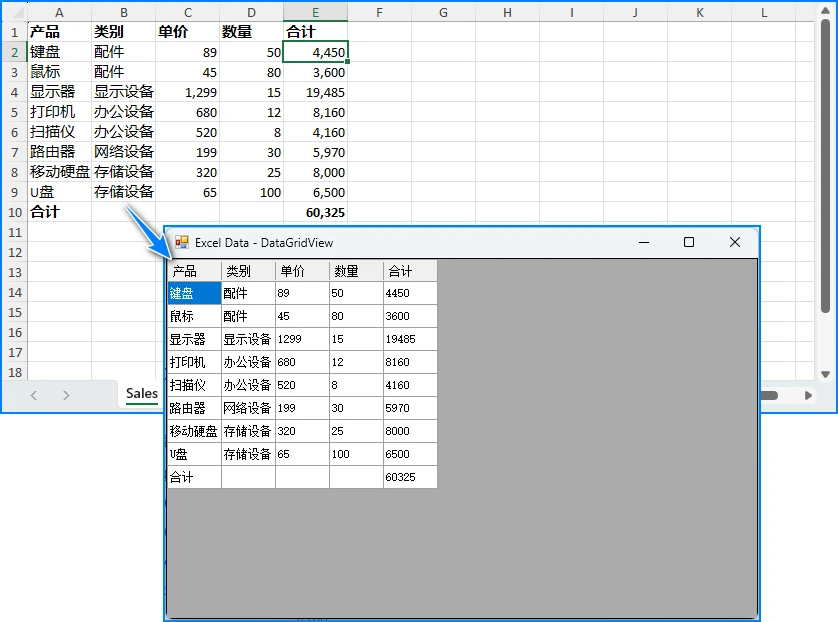Select row 10 header in Excel
Screen dimensions: 838x622
(14, 212)
